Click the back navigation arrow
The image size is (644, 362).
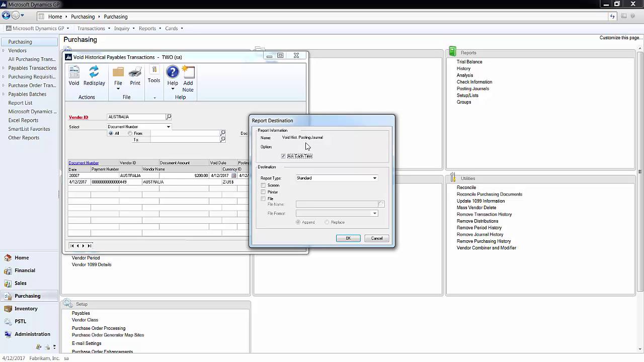pos(6,16)
